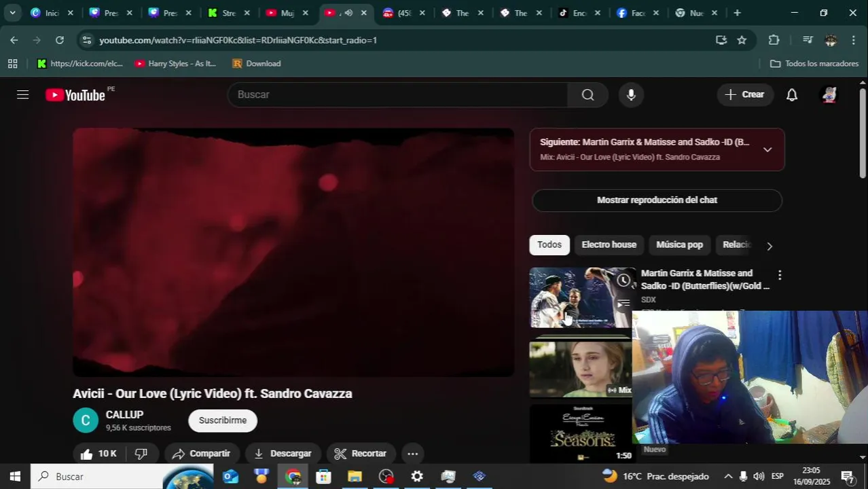868x489 pixels.
Task: Open Chrome extensions puzzle icon
Action: pyautogui.click(x=774, y=40)
